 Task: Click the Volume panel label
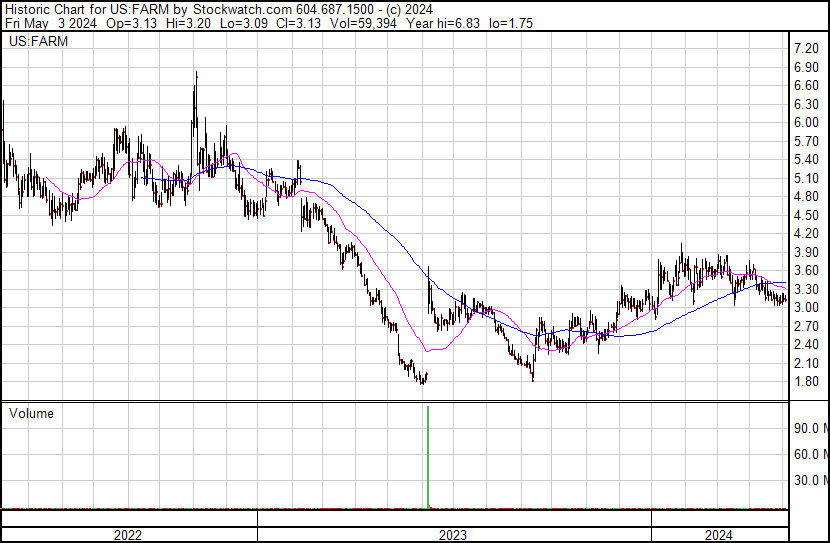tap(31, 413)
